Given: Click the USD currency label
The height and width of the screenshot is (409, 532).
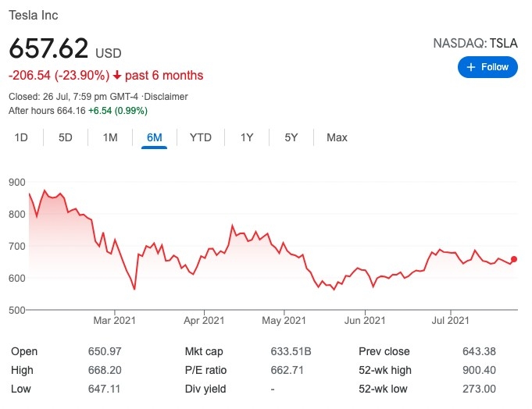Looking at the screenshot, I should 109,53.
